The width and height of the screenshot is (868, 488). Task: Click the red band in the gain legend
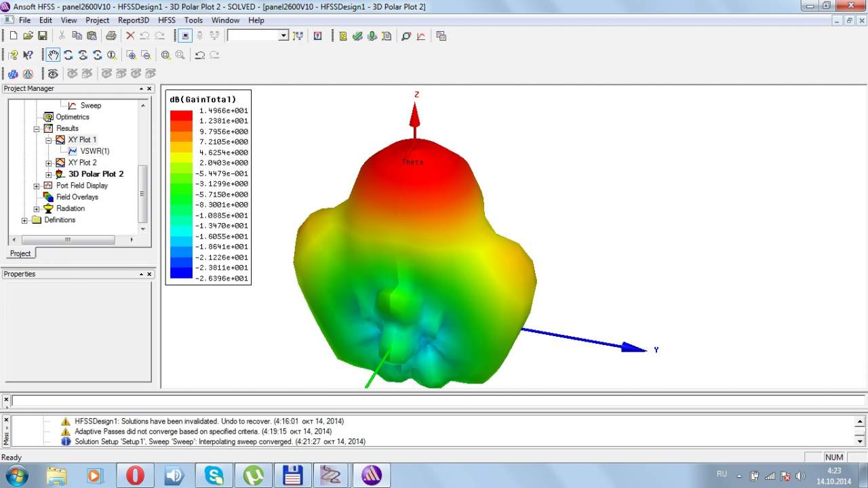click(181, 116)
